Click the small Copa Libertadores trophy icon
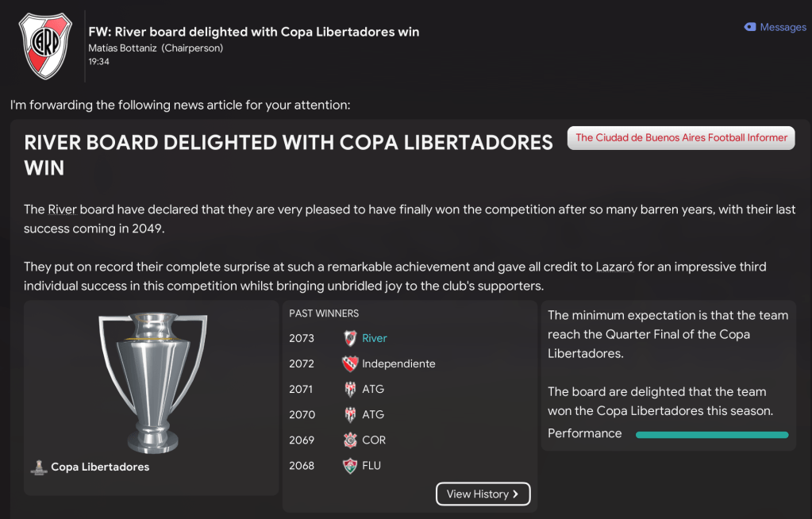 [x=38, y=467]
